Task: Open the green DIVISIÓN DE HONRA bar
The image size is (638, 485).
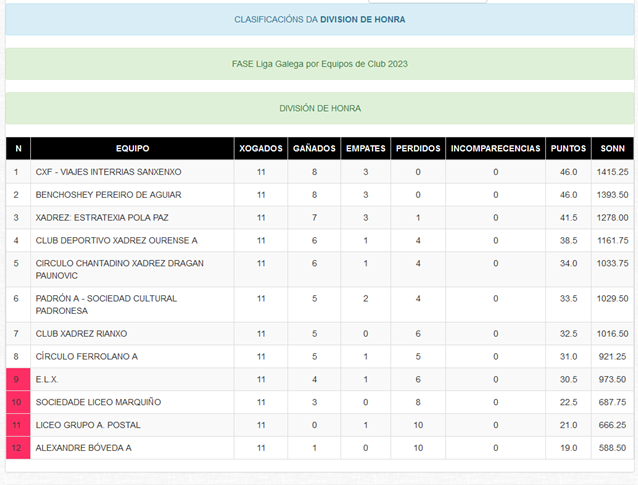Action: 319,108
